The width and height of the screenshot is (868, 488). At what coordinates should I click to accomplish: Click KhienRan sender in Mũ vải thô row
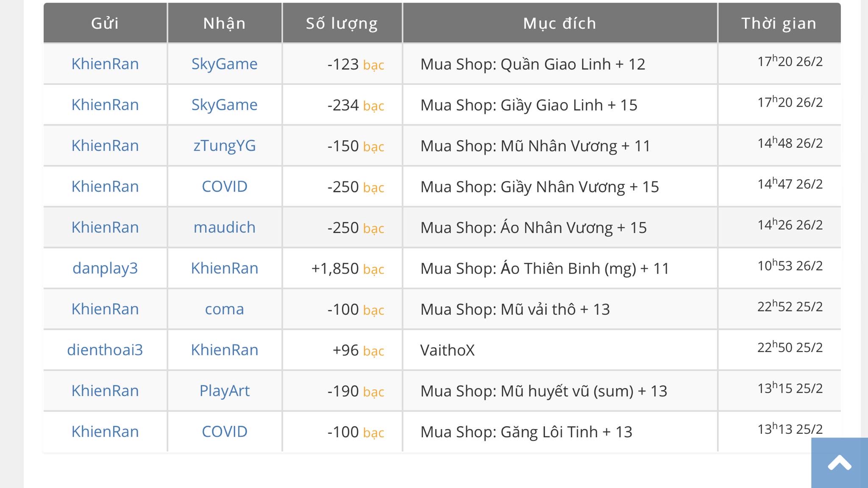(105, 309)
